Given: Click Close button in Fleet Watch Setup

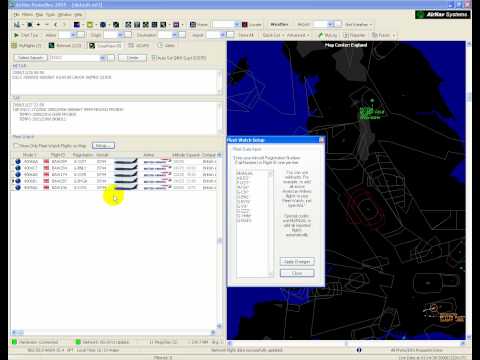Looking at the screenshot, I should pos(297,273).
